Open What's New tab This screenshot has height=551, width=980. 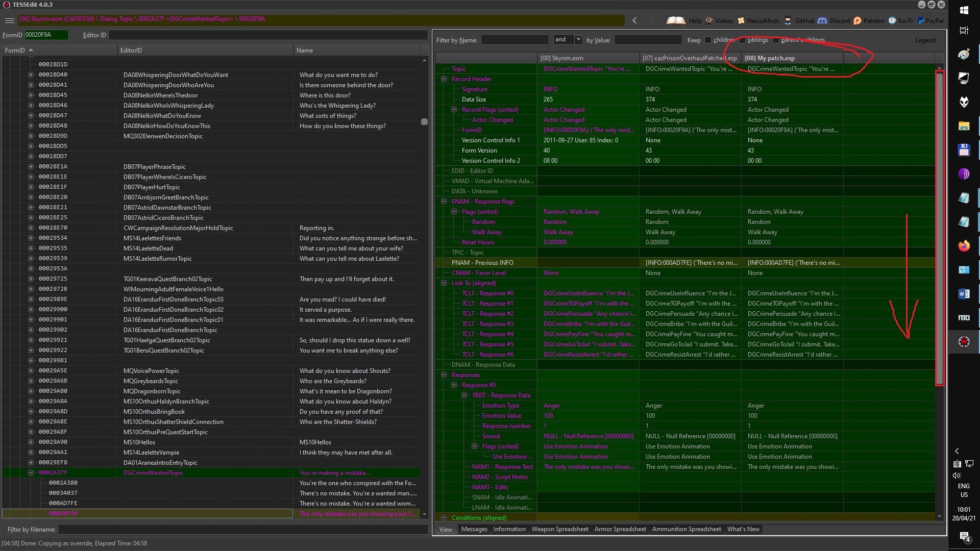(x=743, y=529)
